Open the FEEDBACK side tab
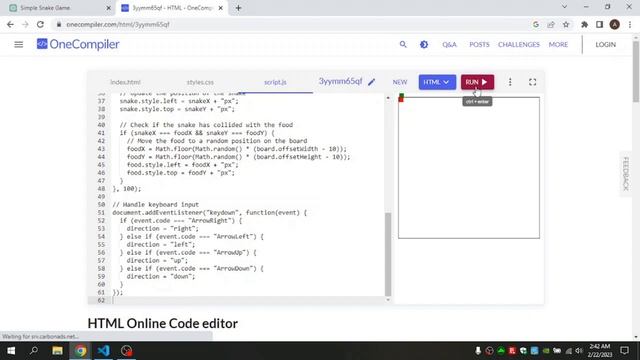This screenshot has height=360, width=640. click(625, 173)
